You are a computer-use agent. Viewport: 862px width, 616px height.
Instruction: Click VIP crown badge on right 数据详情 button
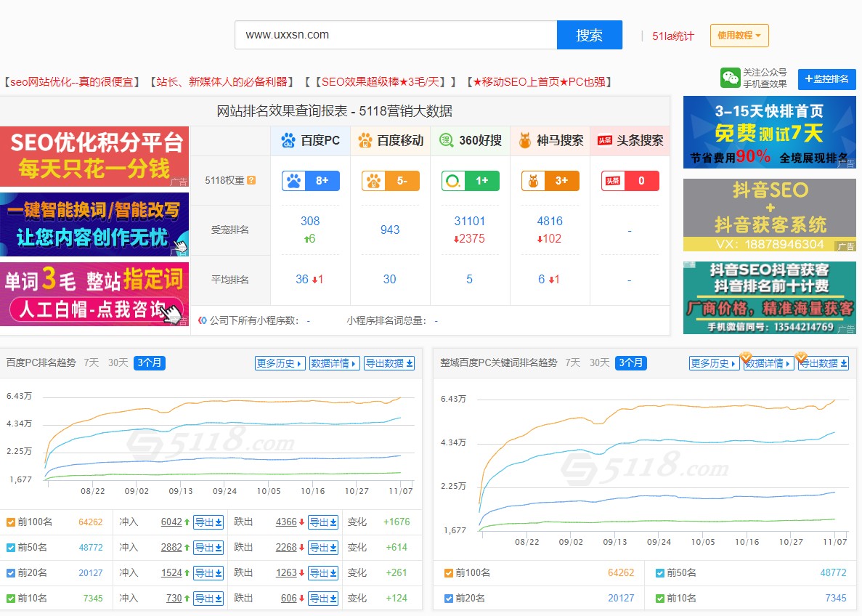[746, 357]
